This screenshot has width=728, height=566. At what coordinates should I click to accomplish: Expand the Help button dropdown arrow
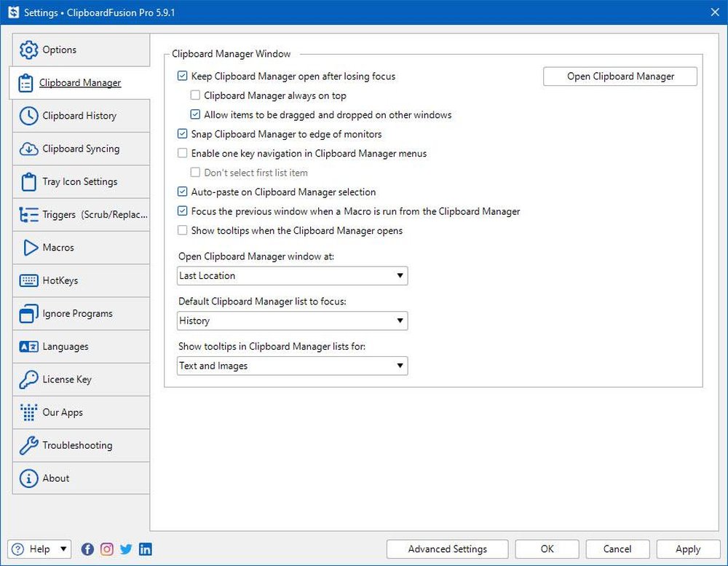(63, 549)
